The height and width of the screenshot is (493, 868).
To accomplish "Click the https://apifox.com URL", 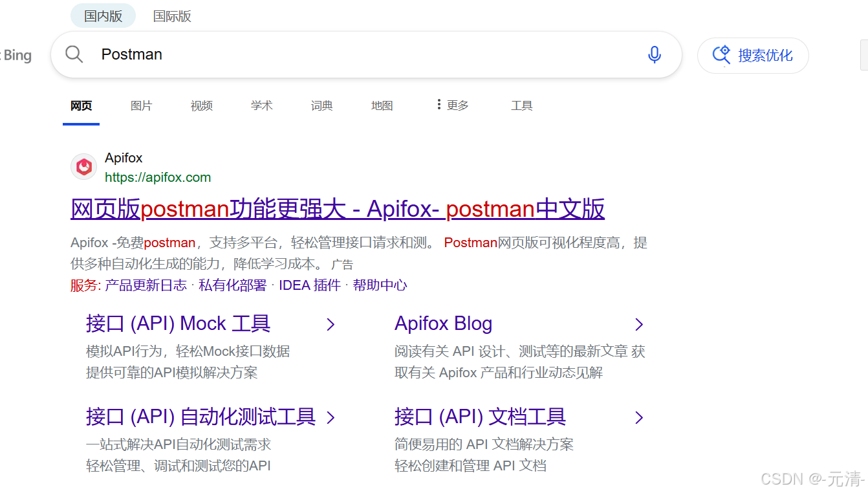I will click(158, 177).
